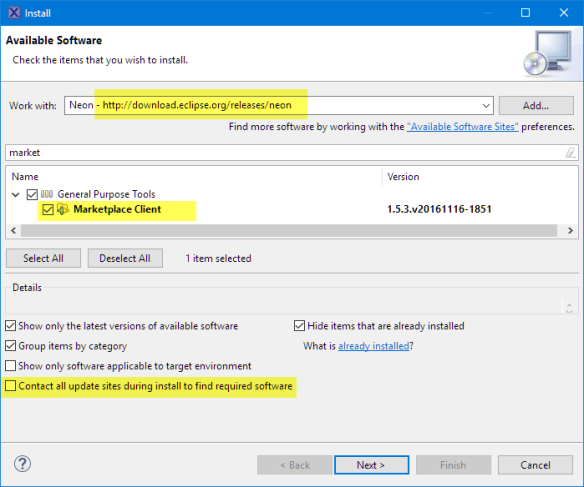The image size is (584, 487).
Task: Click the Add... button
Action: [536, 106]
